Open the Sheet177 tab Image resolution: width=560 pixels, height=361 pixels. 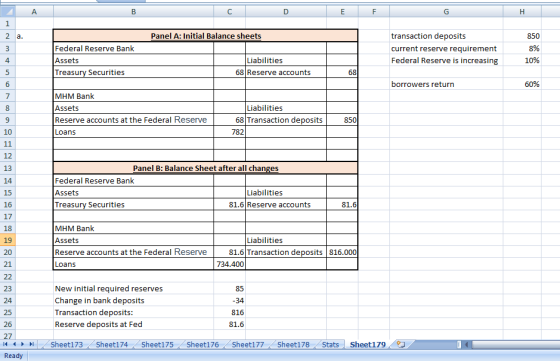coord(248,345)
